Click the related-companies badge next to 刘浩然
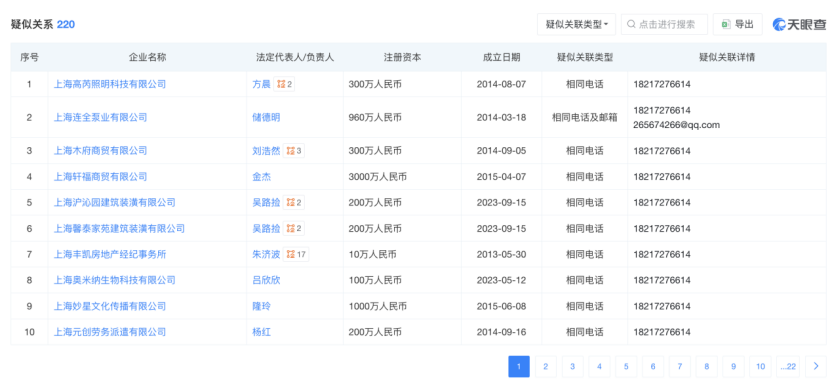832x380 pixels. (294, 151)
